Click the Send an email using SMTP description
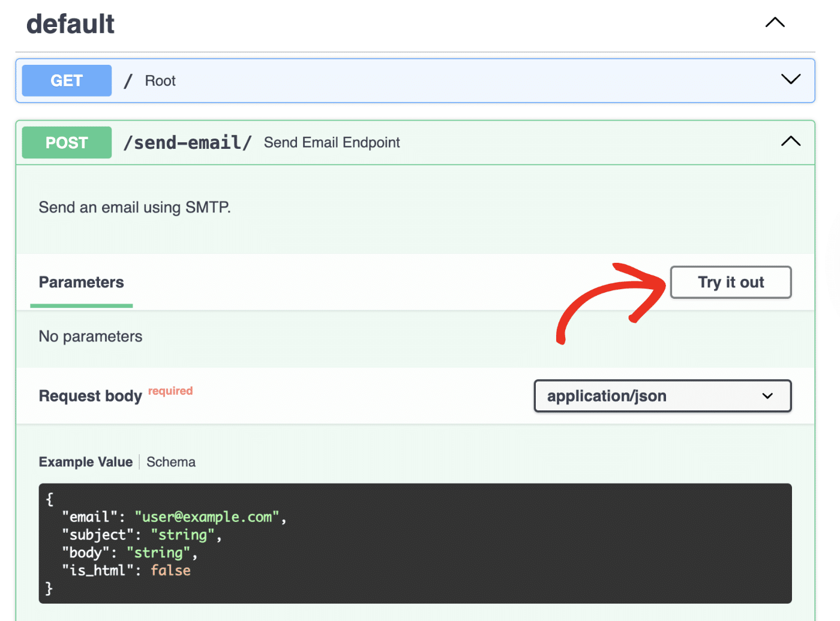 coord(134,207)
